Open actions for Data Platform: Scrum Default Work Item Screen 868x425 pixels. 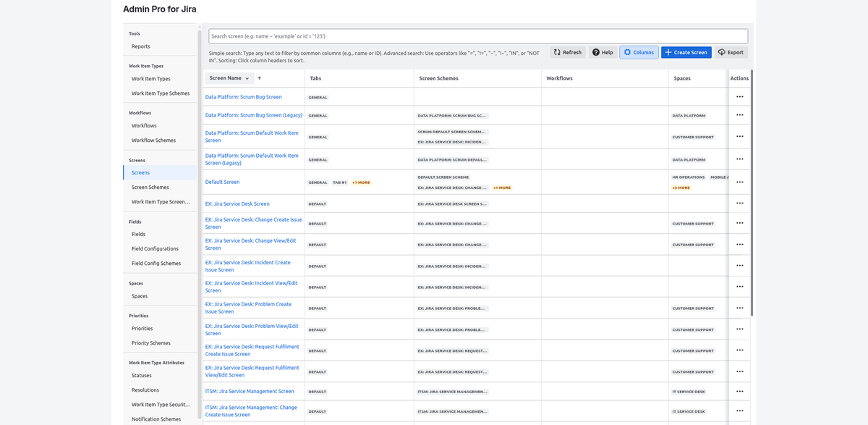739,136
